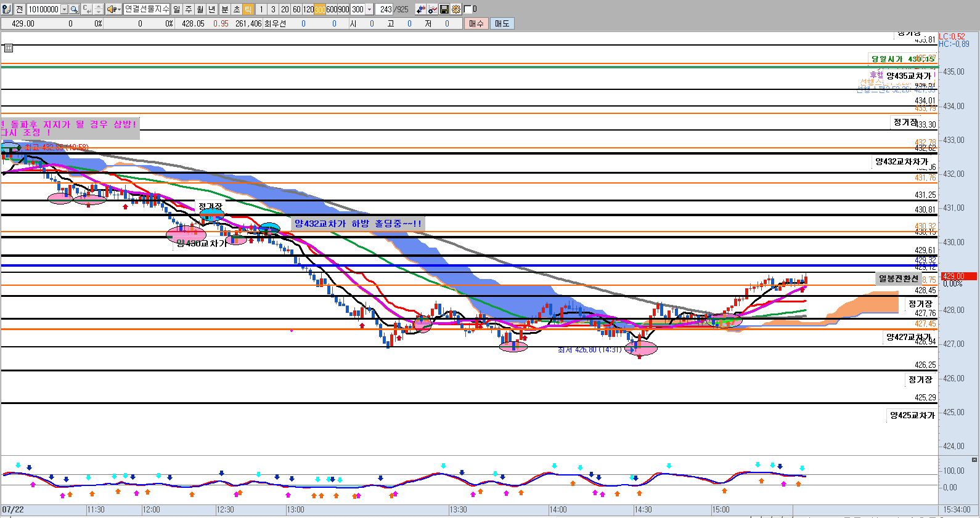Image resolution: width=980 pixels, height=518 pixels.
Task: Click the 429.00 current price field
Action: [23, 23]
